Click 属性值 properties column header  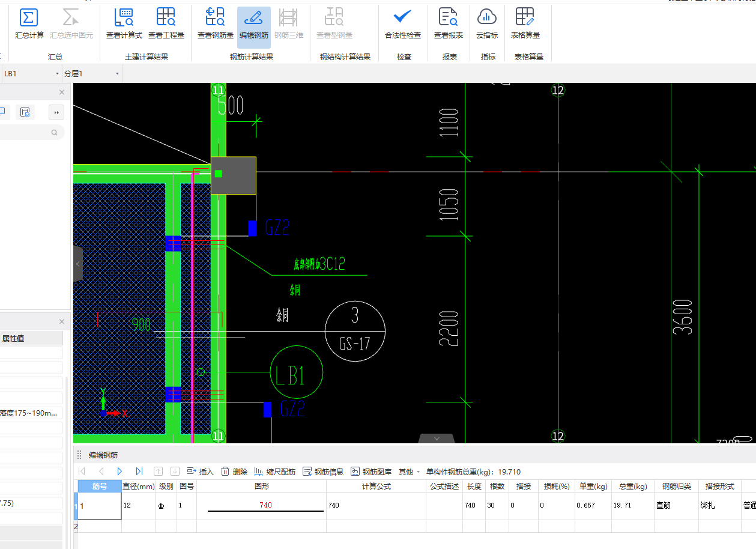coord(31,338)
